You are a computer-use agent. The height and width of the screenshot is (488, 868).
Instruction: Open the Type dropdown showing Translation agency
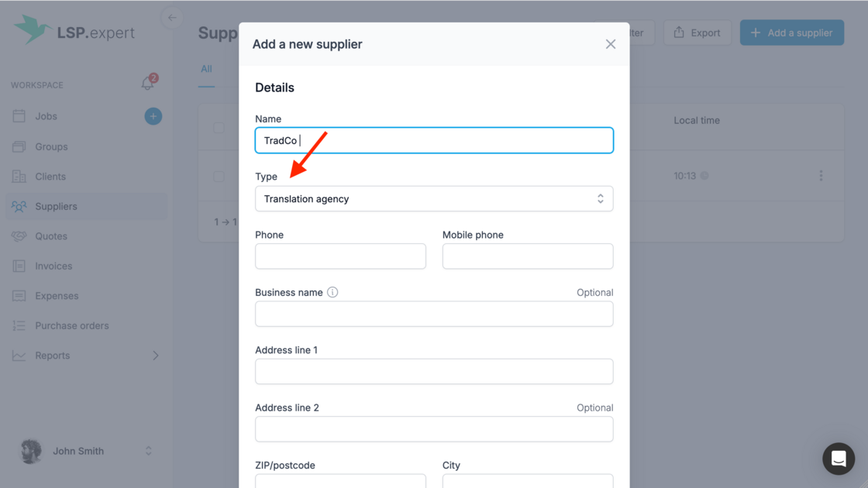(434, 199)
